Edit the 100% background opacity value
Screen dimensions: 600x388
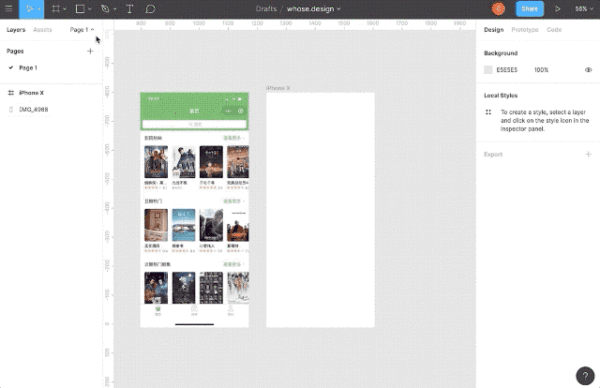541,70
